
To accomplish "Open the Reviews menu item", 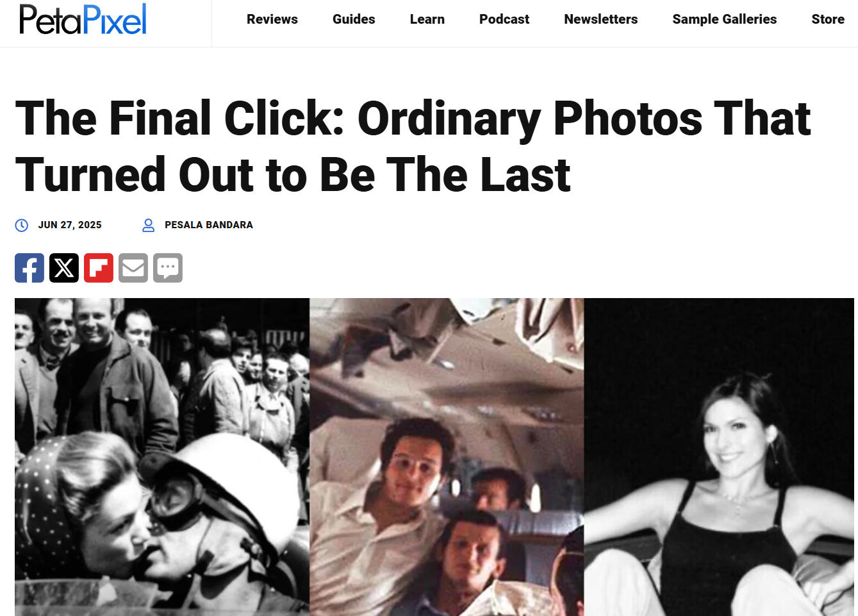I will [272, 19].
